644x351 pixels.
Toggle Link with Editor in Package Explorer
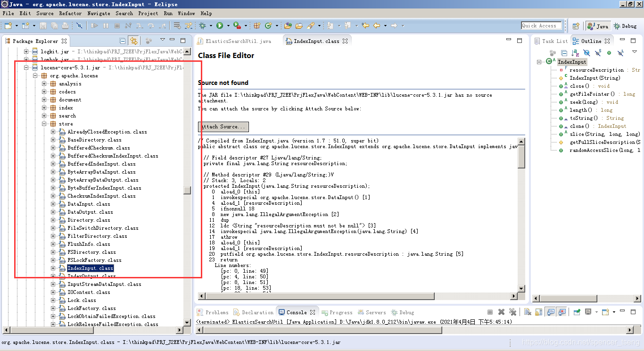tap(133, 40)
